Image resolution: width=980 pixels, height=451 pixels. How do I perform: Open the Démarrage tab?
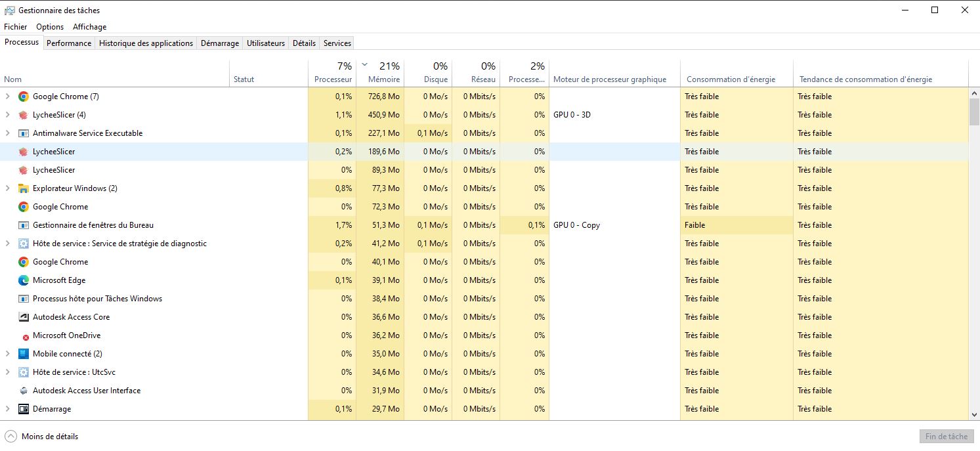[220, 43]
